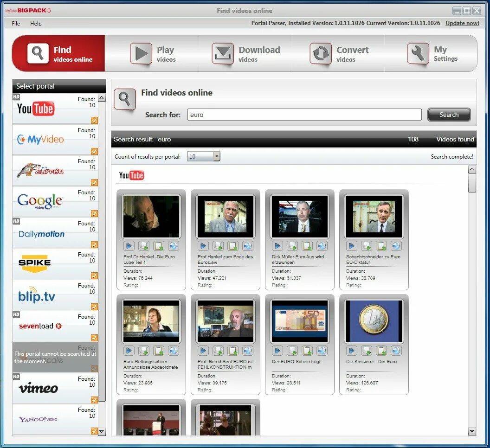Click the thumbnail of 'Der EURO-Schein trügt'
The width and height of the screenshot is (490, 448).
tap(300, 321)
